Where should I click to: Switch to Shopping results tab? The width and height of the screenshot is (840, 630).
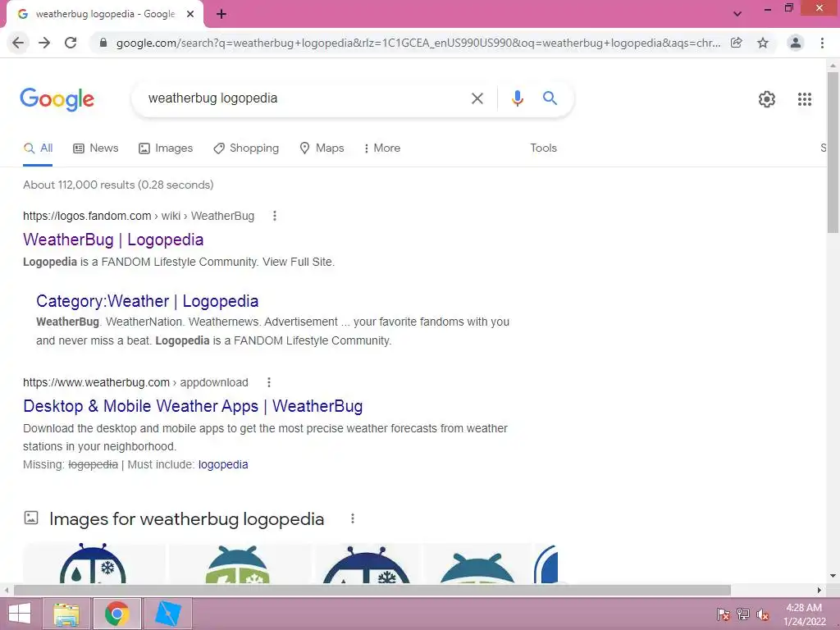(246, 148)
